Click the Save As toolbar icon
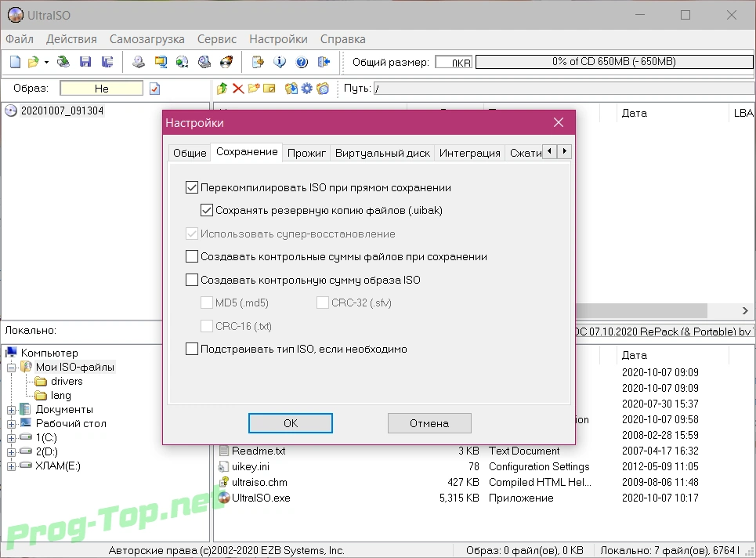756x558 pixels. point(107,62)
